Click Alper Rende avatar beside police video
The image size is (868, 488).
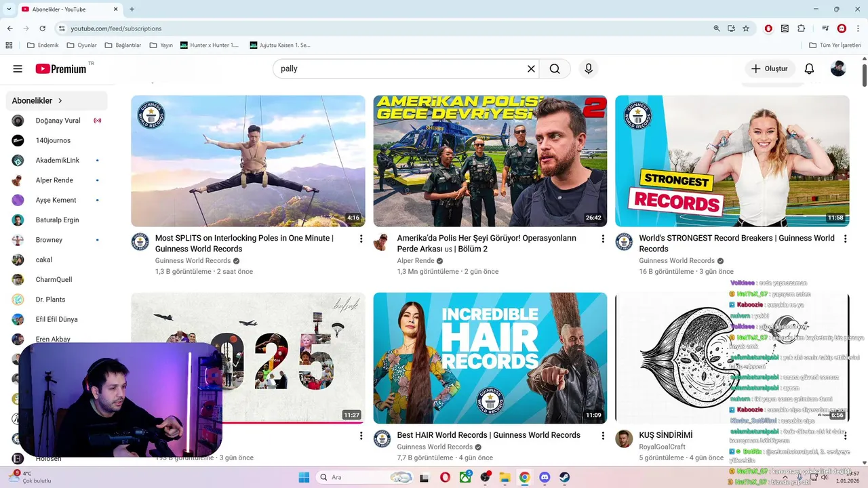382,242
